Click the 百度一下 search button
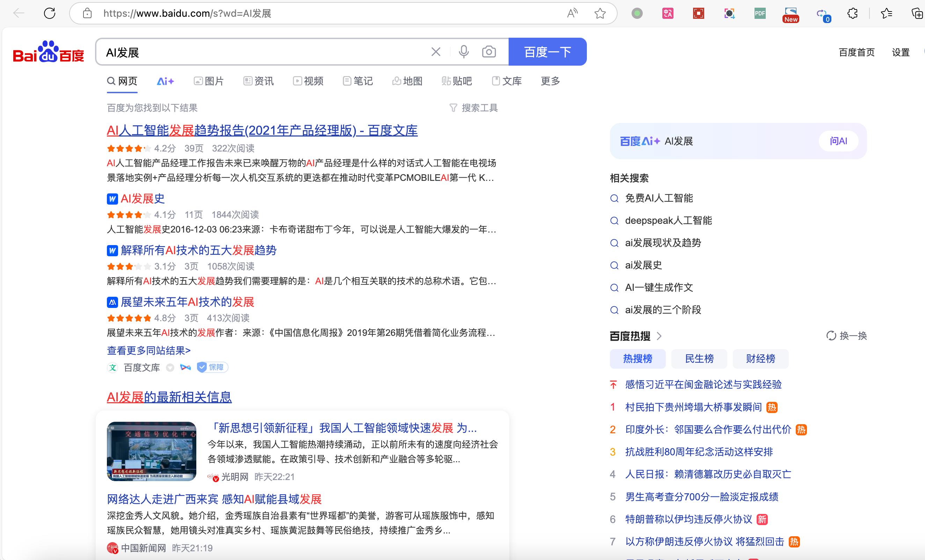 547,52
